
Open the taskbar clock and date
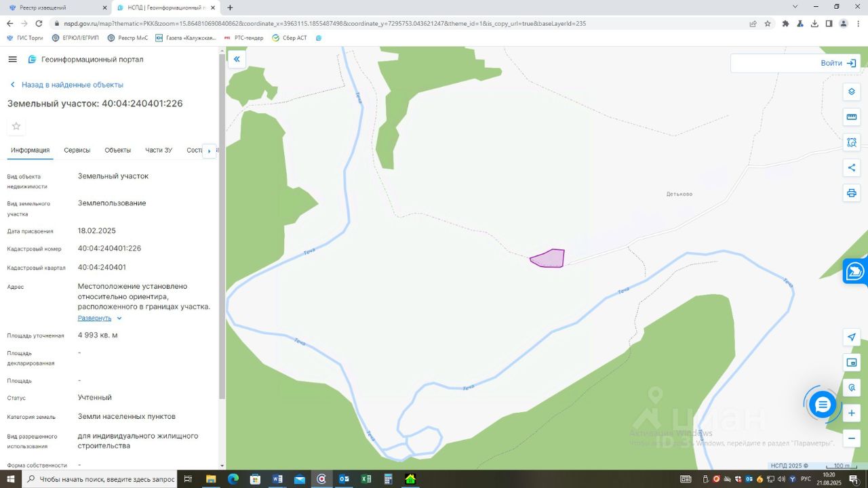829,479
